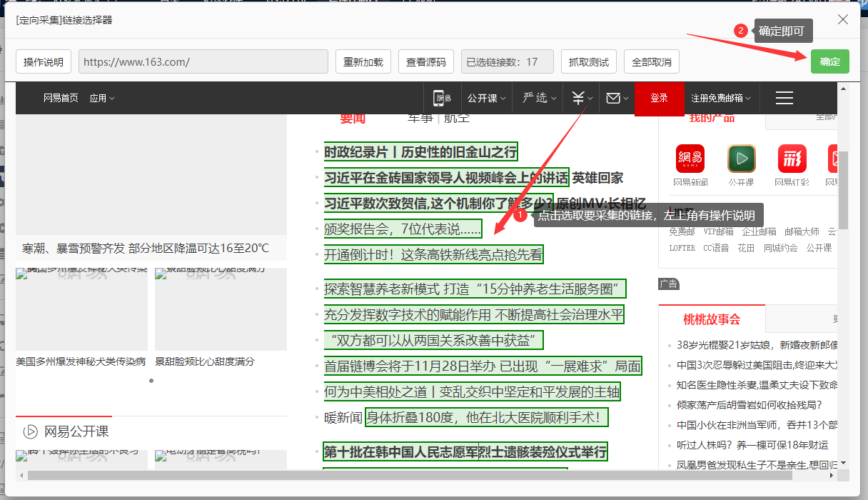Open the hamburger menu icon
The width and height of the screenshot is (868, 500).
coord(784,98)
